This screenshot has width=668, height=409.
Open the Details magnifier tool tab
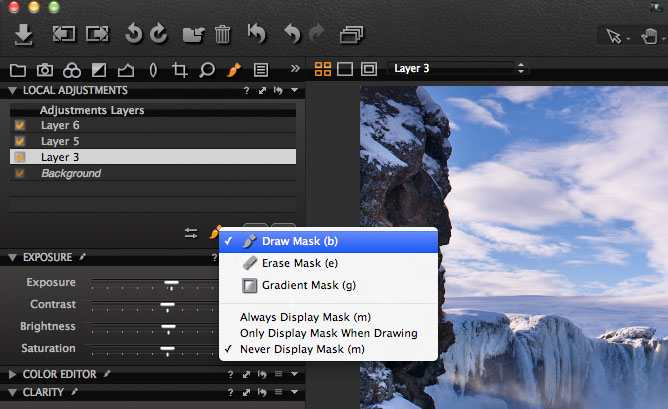tap(207, 70)
